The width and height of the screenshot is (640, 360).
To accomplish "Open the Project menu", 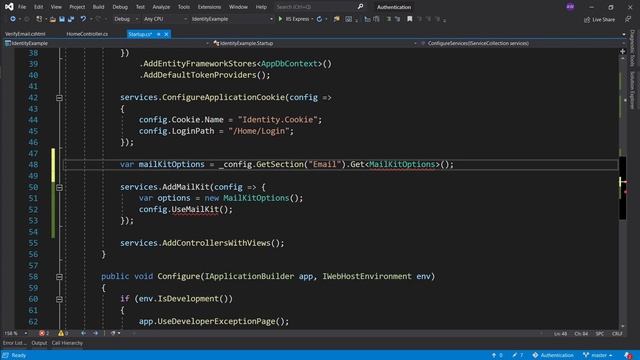I will click(77, 7).
